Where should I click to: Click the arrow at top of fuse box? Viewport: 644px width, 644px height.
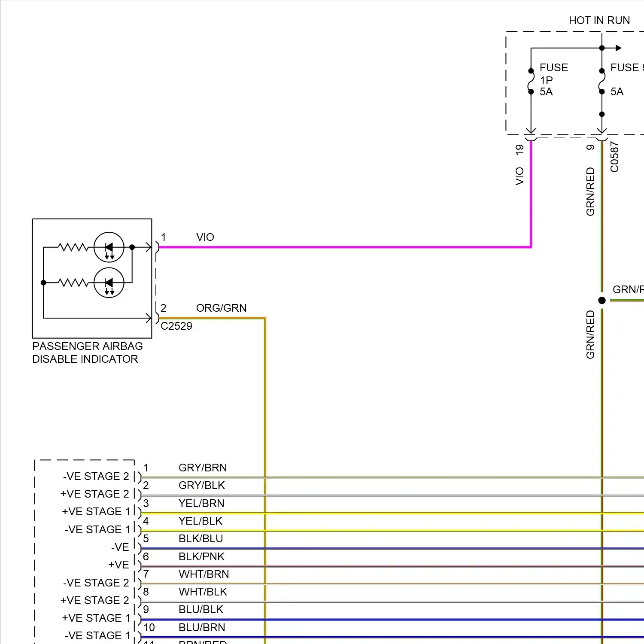click(618, 48)
